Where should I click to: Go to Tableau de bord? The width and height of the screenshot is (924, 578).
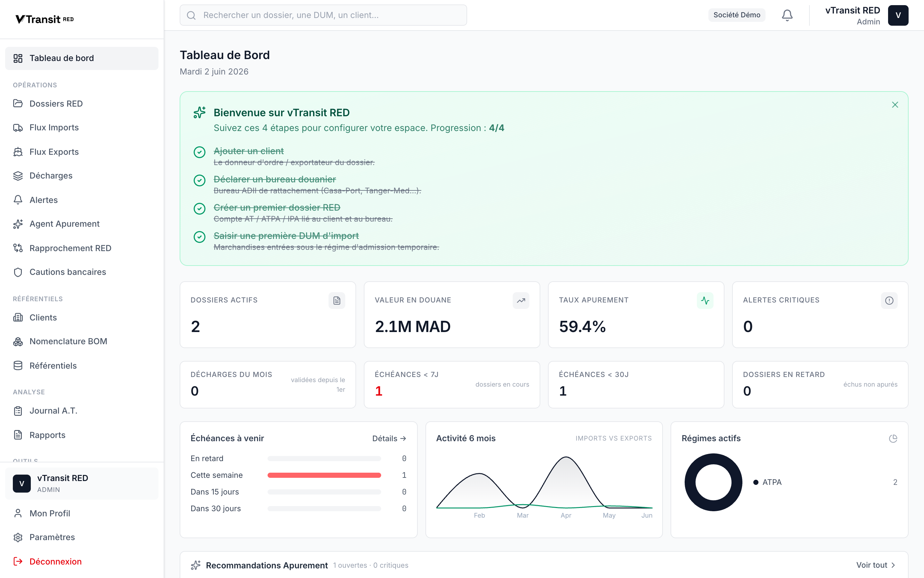[82, 58]
